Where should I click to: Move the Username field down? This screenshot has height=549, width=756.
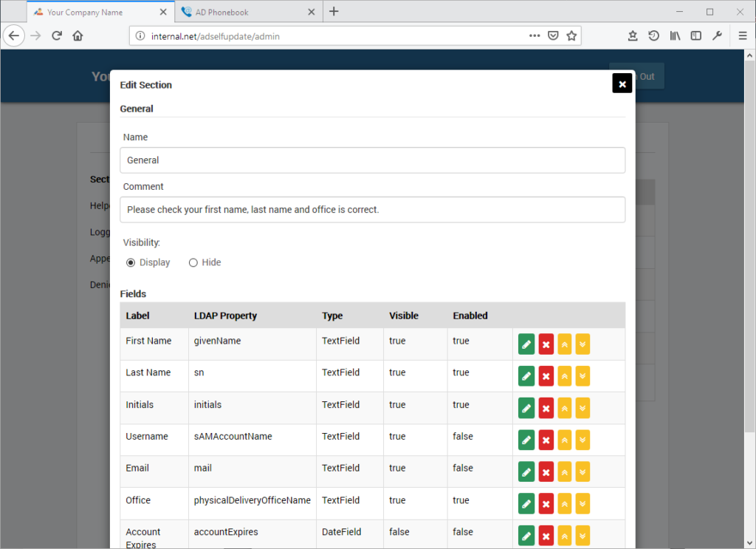[583, 440]
